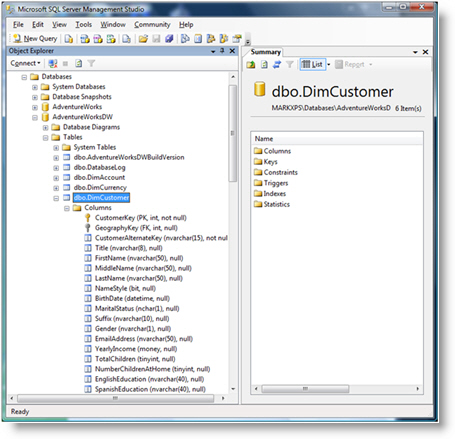This screenshot has width=455, height=439.
Task: Open the File menu
Action: coord(18,24)
